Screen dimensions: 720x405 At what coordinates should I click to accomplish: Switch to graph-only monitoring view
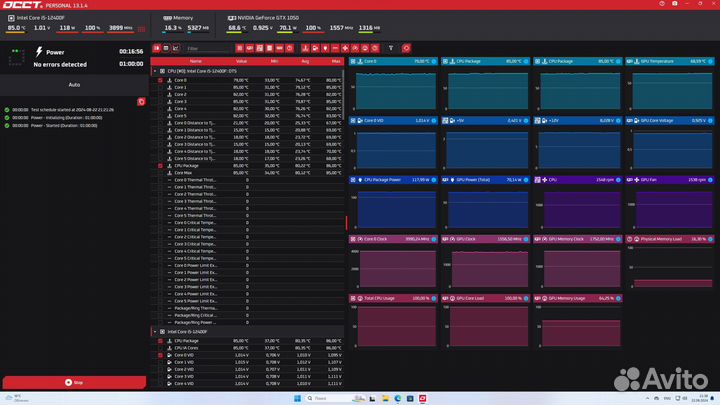[176, 48]
